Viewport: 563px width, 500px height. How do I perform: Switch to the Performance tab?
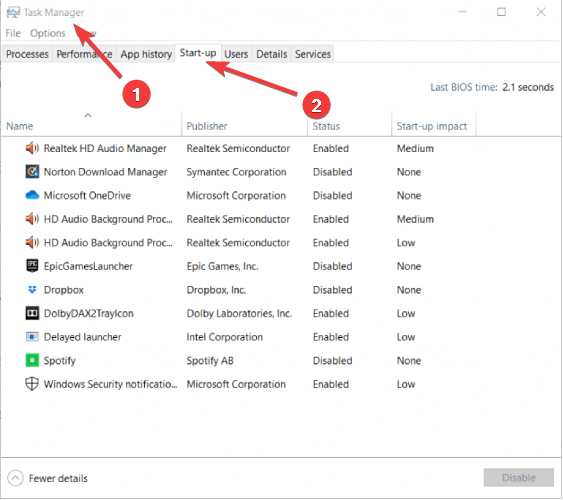(84, 54)
